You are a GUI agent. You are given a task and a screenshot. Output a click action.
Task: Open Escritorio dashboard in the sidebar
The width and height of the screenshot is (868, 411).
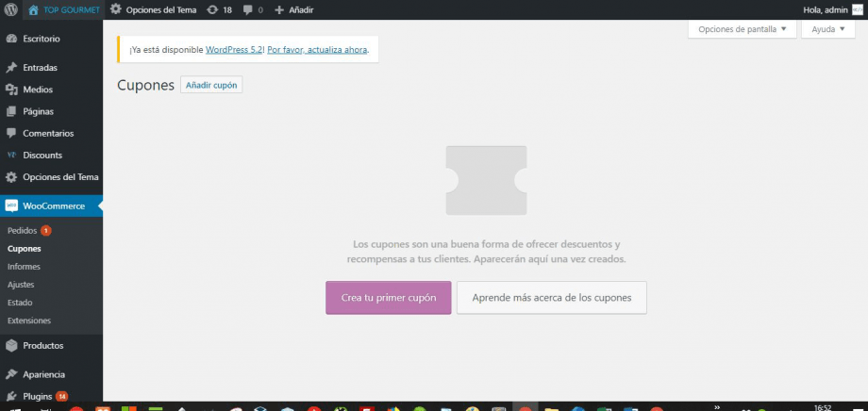(x=42, y=40)
